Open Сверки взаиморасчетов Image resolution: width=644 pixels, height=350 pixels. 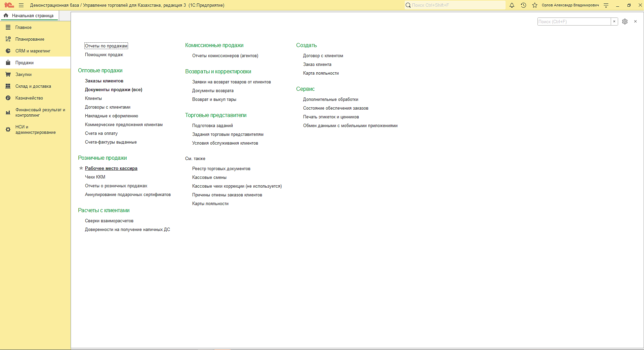[109, 221]
